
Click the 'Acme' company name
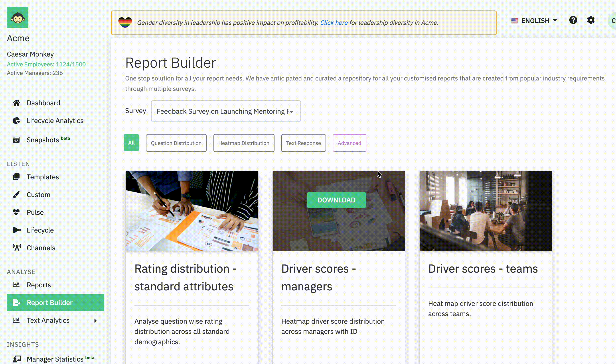point(18,38)
